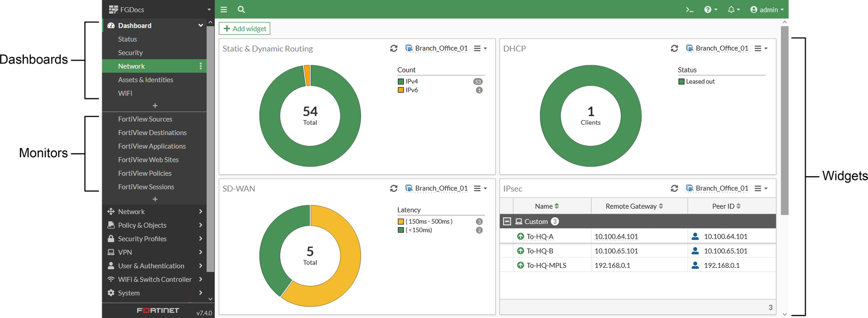The image size is (868, 318).
Task: Open the help question mark menu
Action: point(710,9)
